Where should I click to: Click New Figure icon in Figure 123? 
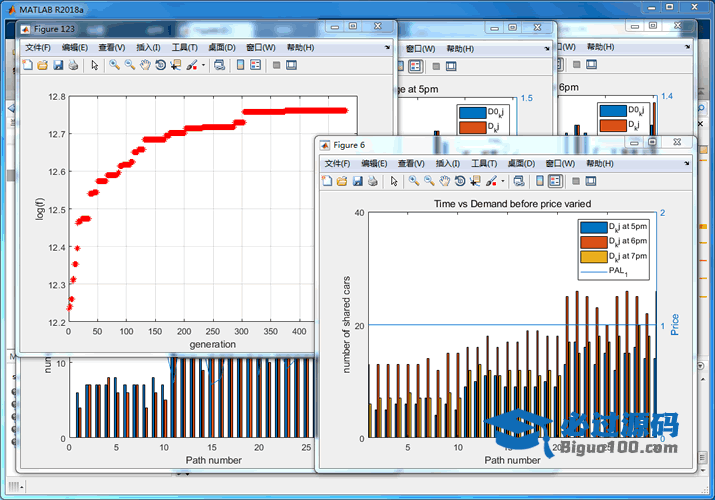pyautogui.click(x=27, y=65)
